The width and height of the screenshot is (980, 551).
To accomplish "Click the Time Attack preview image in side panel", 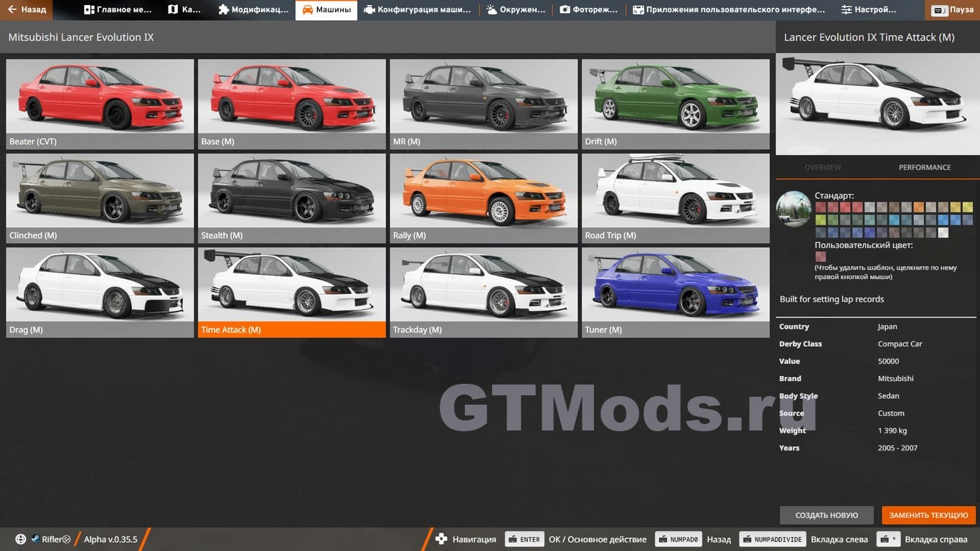I will [877, 103].
